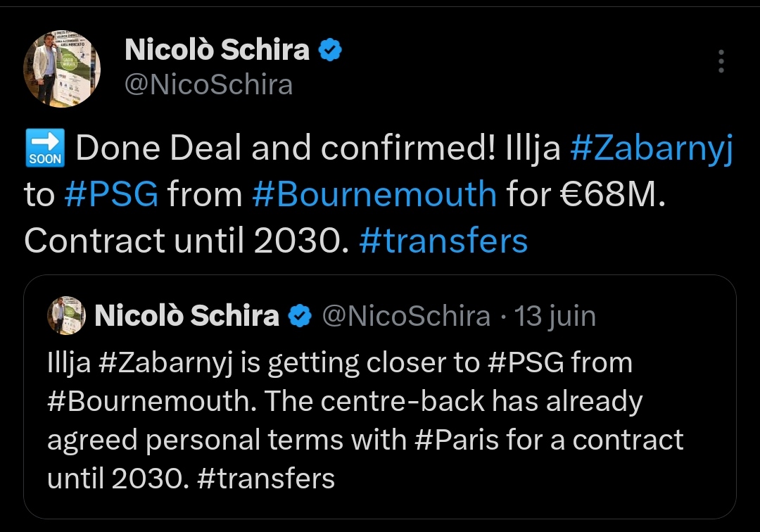Click the 13 juin date of the quoted tweet
760x532 pixels.
click(x=555, y=317)
